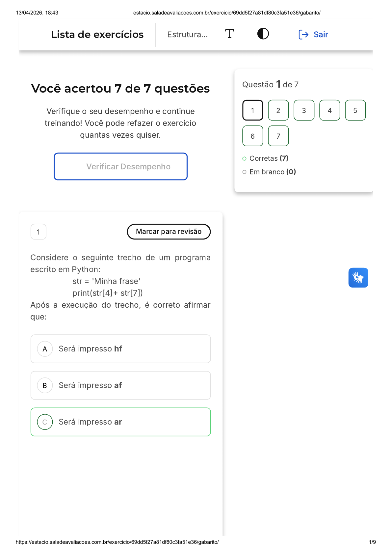Viewport: 392px width, 555px height.
Task: Click the Sair logout arrow icon
Action: pyautogui.click(x=303, y=35)
